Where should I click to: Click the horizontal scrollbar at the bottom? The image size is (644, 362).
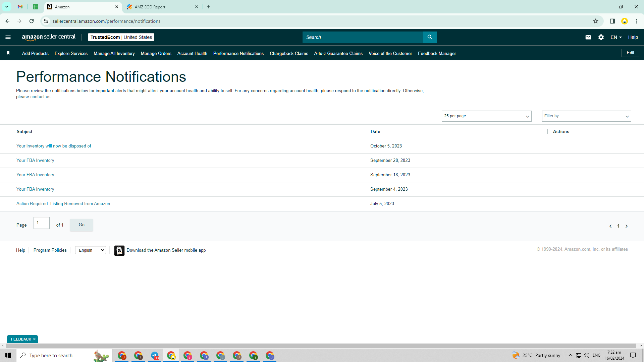point(320,346)
